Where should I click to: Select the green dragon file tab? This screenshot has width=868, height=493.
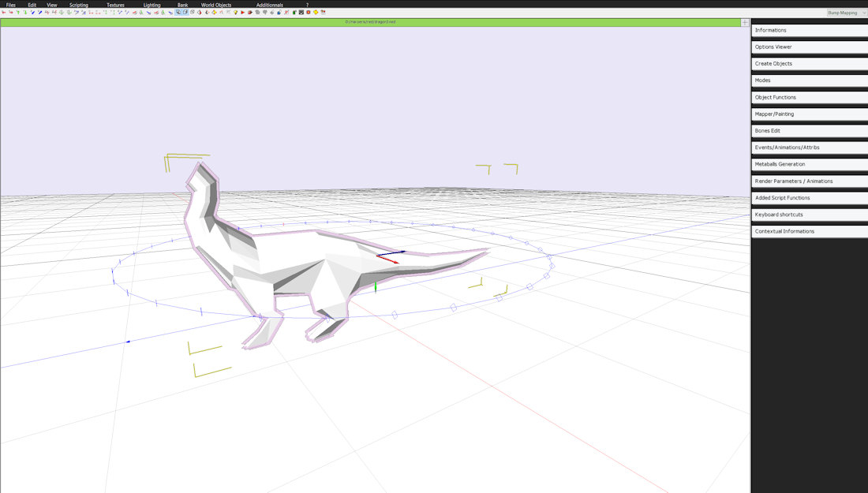tap(370, 22)
